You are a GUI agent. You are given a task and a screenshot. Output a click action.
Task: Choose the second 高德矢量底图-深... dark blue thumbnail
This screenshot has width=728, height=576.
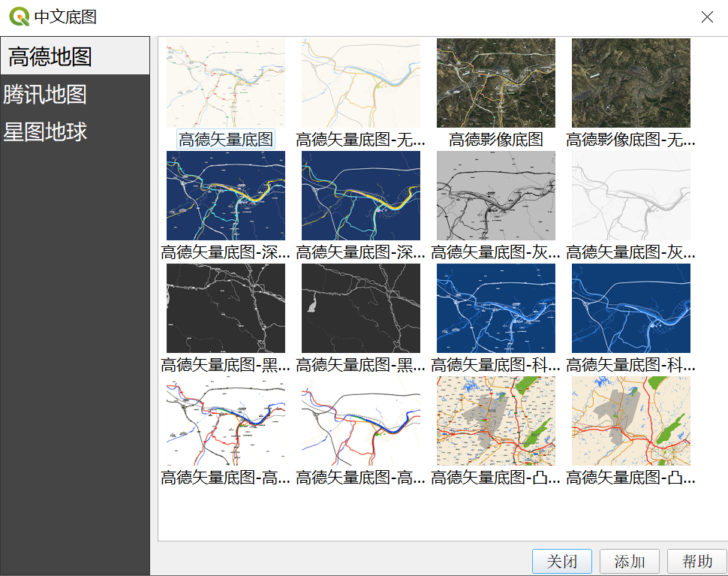pos(361,195)
